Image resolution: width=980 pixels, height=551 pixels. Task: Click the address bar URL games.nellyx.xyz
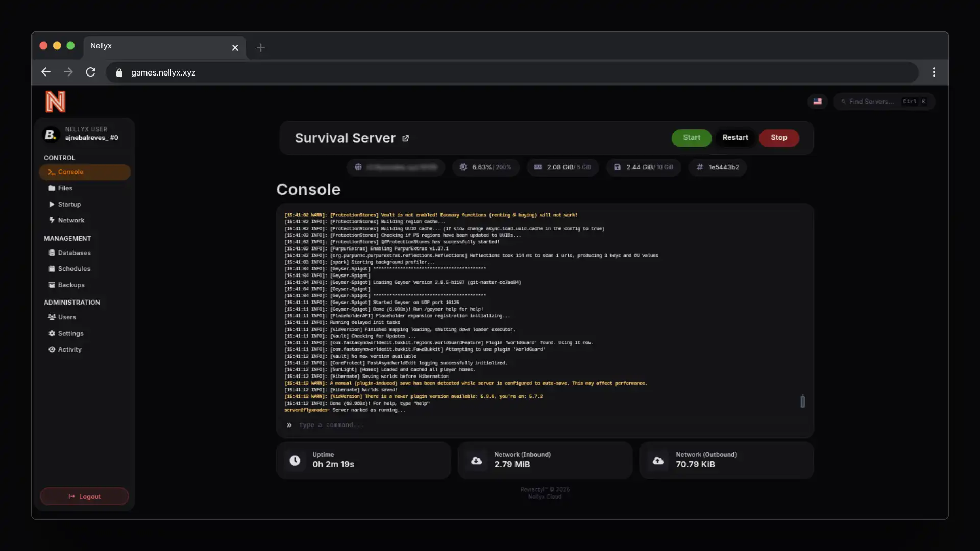tap(163, 73)
